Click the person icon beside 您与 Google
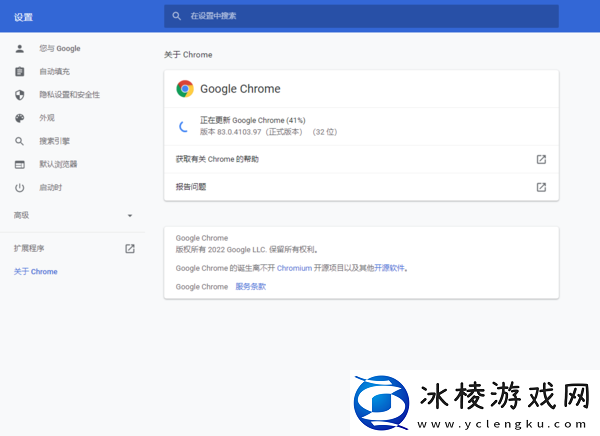Image resolution: width=600 pixels, height=436 pixels. [x=20, y=49]
